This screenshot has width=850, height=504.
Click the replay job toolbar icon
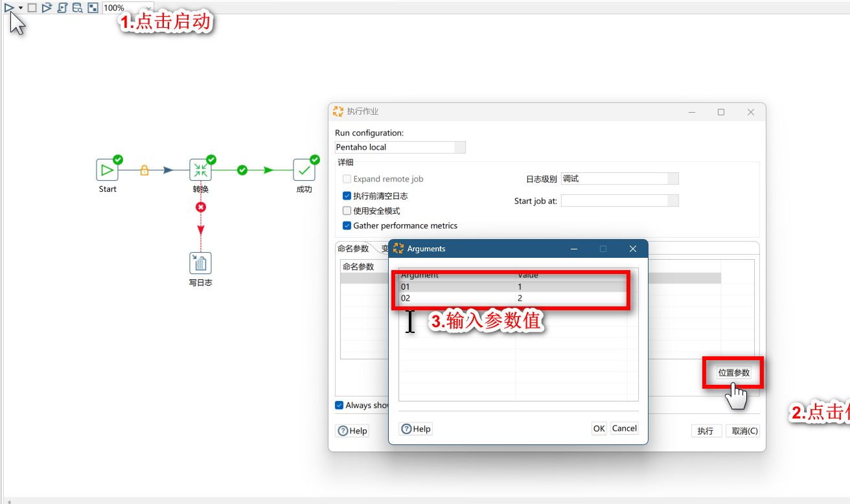[x=47, y=8]
